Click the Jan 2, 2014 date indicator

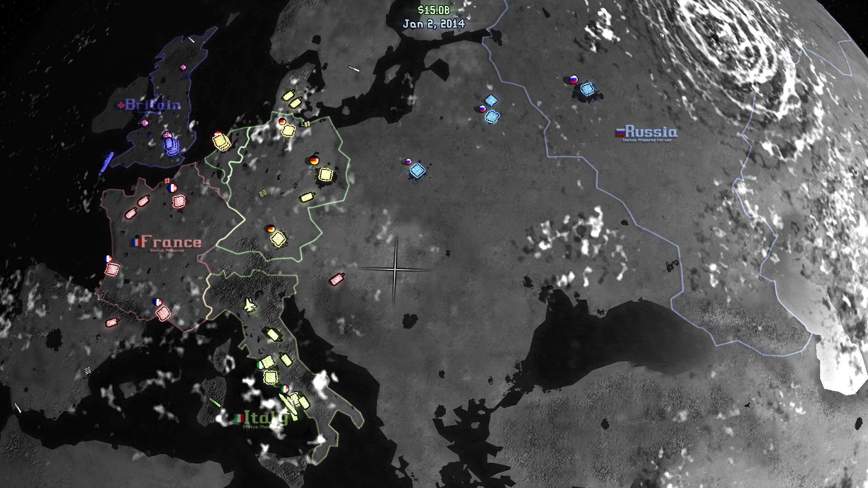(434, 24)
